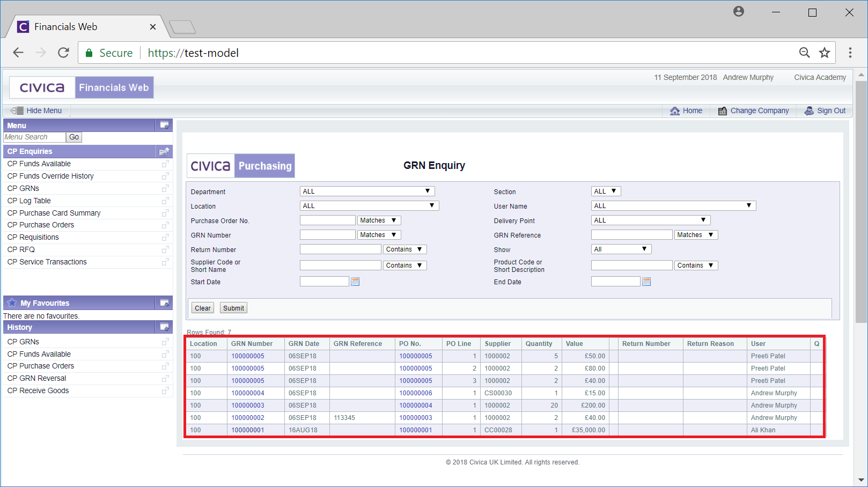Click new window icon beside CP Service Transactions
Viewport: 868px width, 487px height.
pyautogui.click(x=165, y=262)
